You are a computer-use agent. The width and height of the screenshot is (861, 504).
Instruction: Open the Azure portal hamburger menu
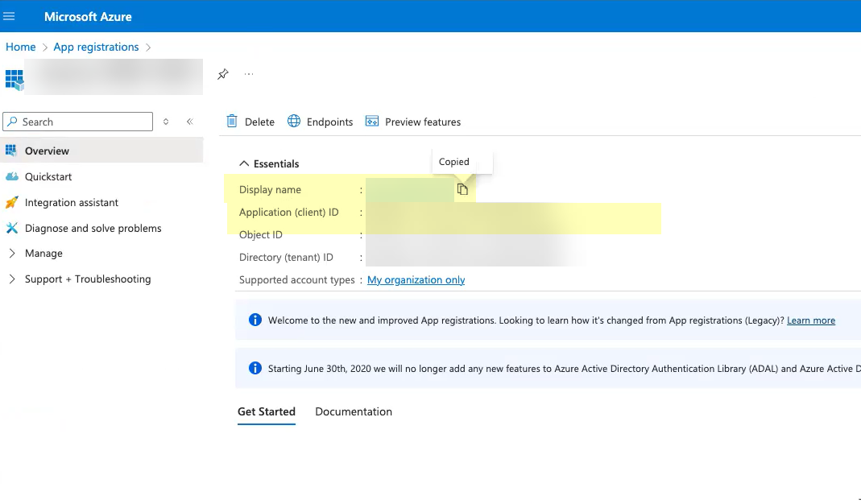[10, 16]
